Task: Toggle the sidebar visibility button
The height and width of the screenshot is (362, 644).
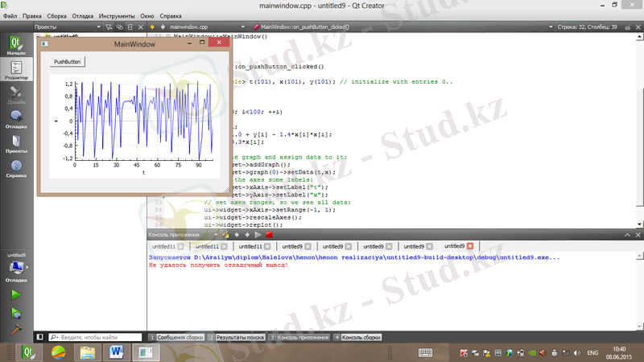Action: (38, 337)
